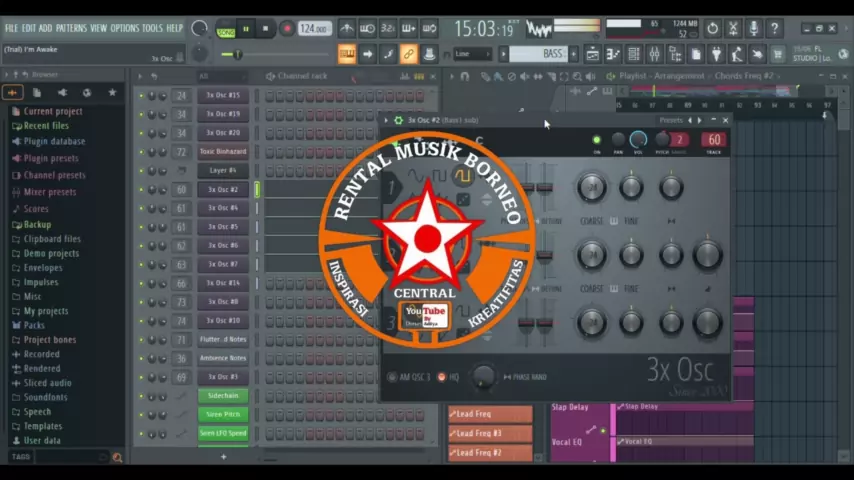The height and width of the screenshot is (480, 854).
Task: Open the Plugin database folder in browser
Action: click(x=54, y=142)
